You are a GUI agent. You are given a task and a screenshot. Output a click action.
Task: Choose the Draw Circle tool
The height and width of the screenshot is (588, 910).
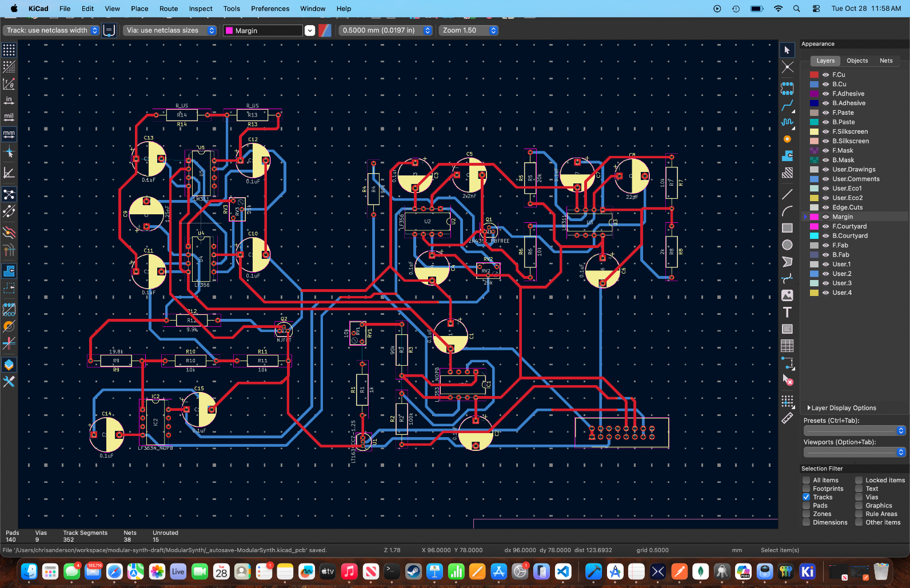(x=787, y=245)
